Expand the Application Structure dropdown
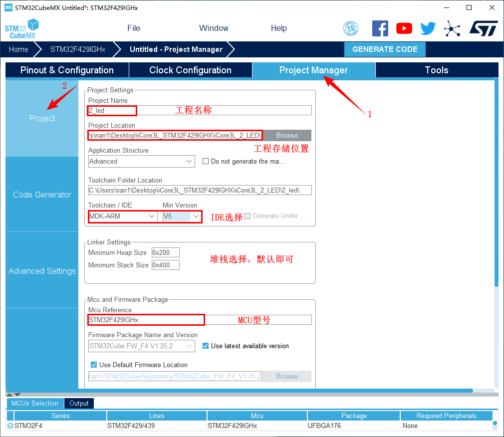The height and width of the screenshot is (437, 504). [x=142, y=161]
